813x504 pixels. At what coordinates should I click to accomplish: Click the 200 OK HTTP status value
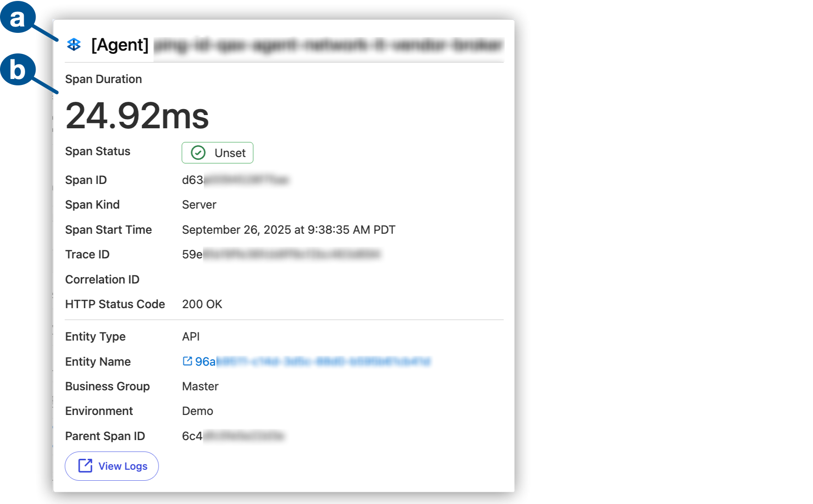click(202, 304)
